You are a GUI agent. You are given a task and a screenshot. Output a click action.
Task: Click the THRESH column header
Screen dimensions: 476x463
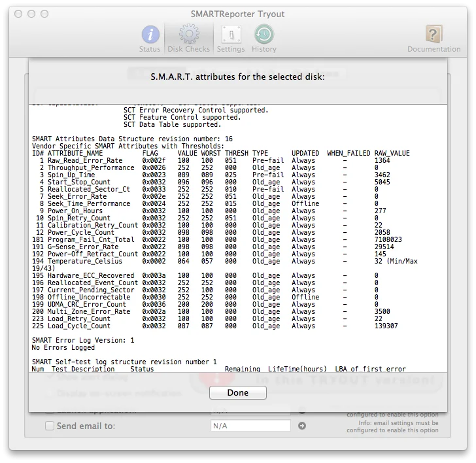pyautogui.click(x=237, y=153)
